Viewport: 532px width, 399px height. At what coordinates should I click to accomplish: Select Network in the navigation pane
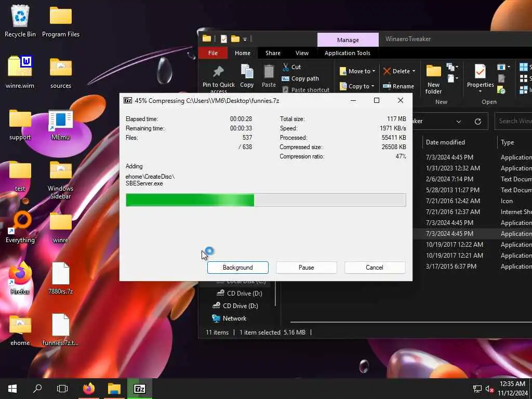point(229,318)
